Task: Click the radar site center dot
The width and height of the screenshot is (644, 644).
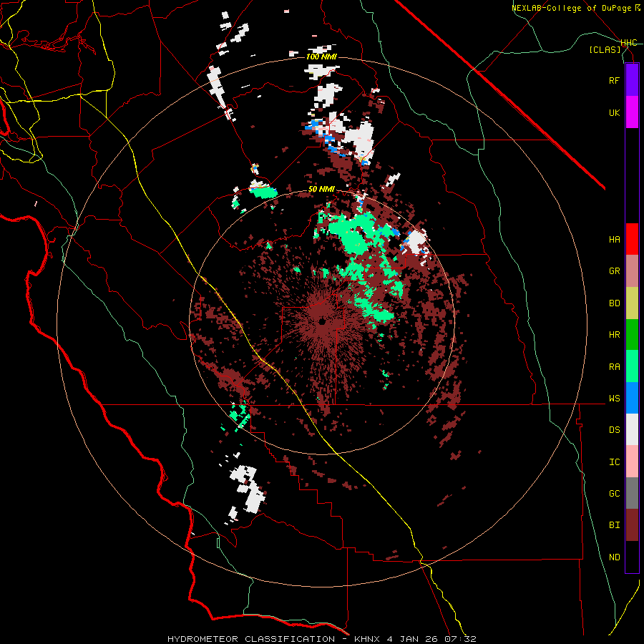Action: pyautogui.click(x=321, y=321)
